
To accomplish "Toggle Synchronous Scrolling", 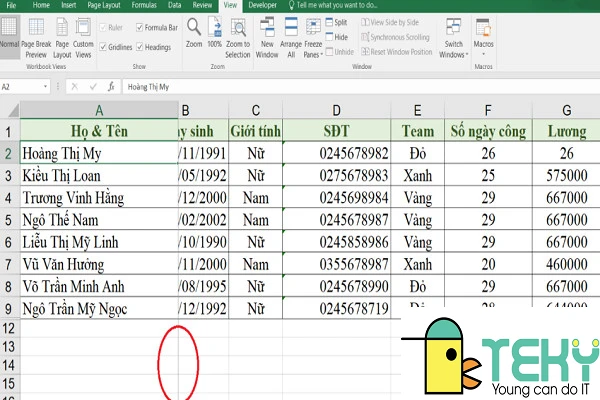I will (395, 37).
